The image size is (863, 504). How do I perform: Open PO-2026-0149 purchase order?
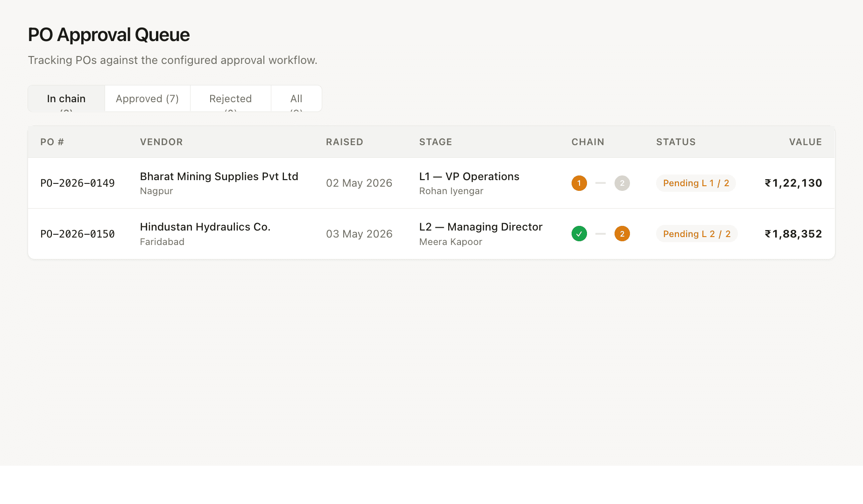pyautogui.click(x=78, y=183)
